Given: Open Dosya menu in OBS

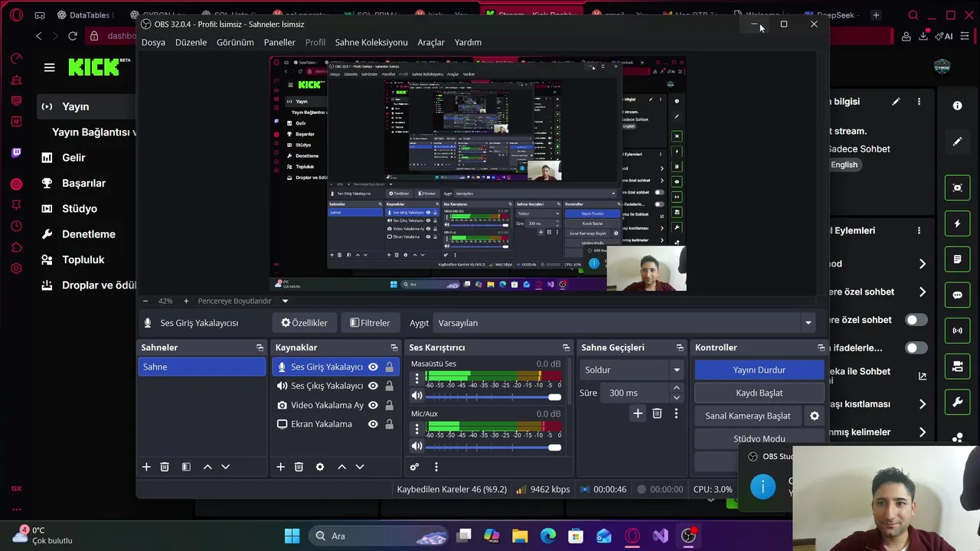Looking at the screenshot, I should pyautogui.click(x=153, y=42).
